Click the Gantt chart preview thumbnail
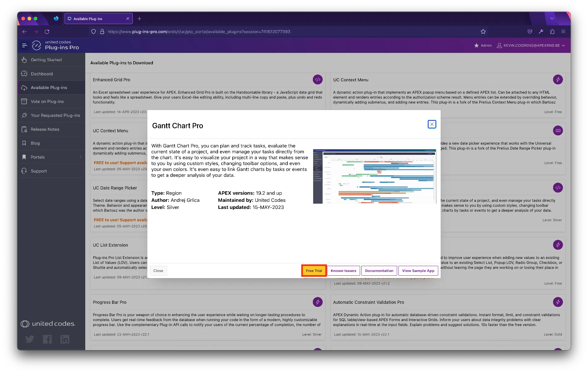The width and height of the screenshot is (588, 373). click(x=374, y=176)
